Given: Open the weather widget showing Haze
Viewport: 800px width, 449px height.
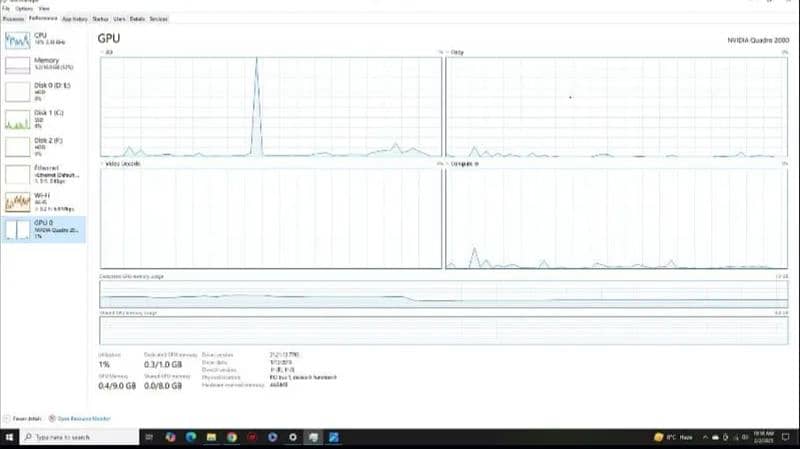Looking at the screenshot, I should pyautogui.click(x=673, y=437).
